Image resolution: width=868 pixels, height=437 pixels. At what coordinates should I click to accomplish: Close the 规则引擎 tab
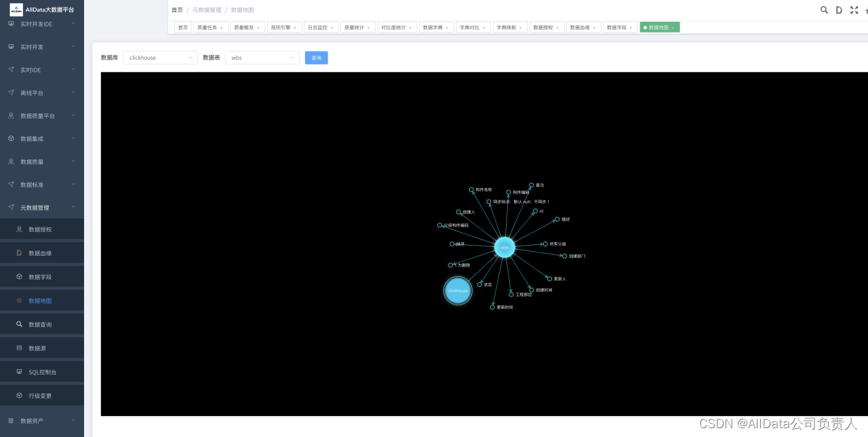pos(295,28)
